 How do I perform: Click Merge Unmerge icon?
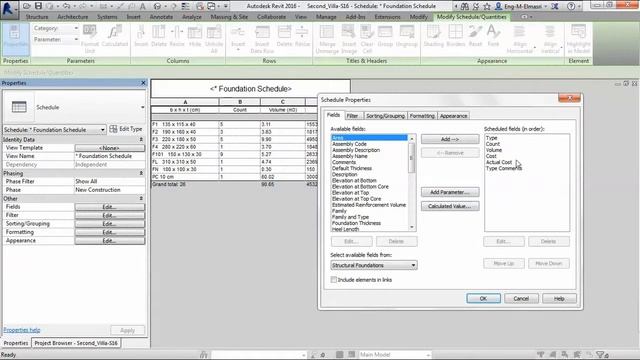[327, 39]
